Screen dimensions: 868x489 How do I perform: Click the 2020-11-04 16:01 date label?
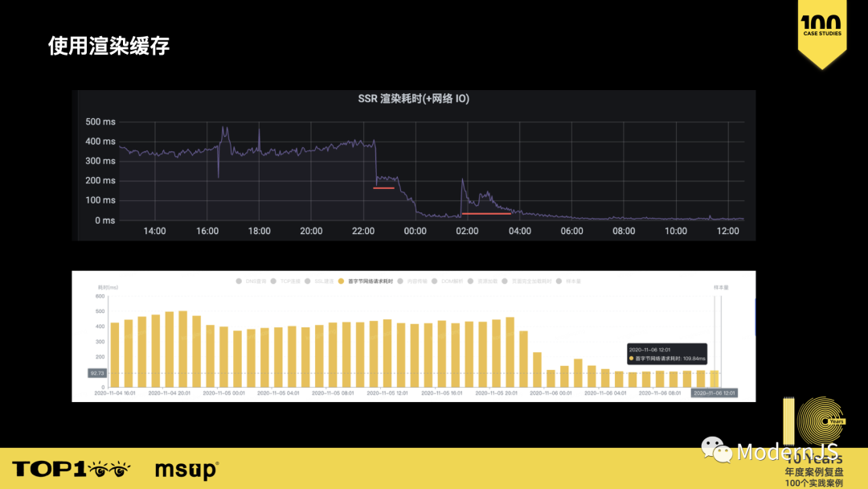click(x=115, y=393)
